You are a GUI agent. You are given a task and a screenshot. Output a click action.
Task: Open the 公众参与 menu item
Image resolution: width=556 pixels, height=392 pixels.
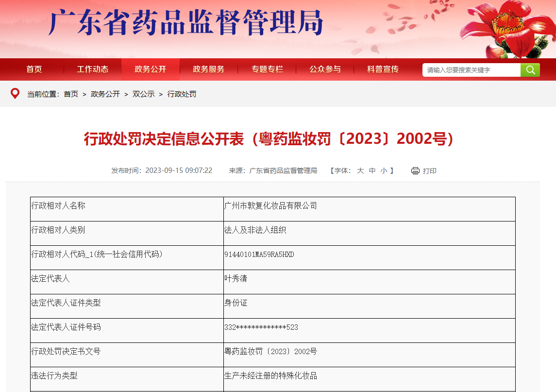pyautogui.click(x=325, y=69)
